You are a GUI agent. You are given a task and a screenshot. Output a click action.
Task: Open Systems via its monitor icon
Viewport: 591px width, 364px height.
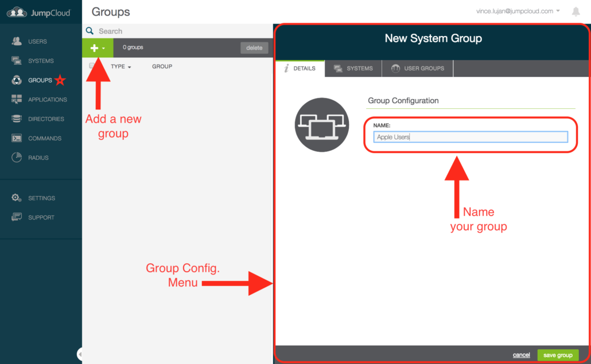coord(17,61)
